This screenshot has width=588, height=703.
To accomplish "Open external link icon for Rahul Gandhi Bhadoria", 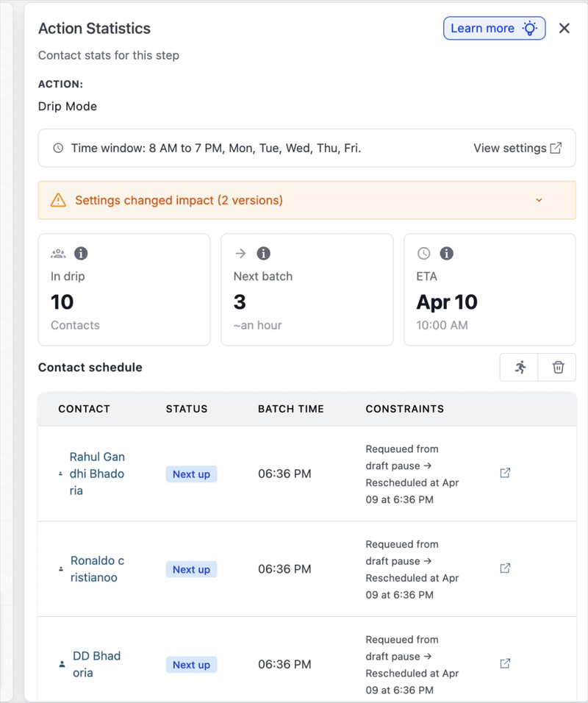I will [x=505, y=474].
